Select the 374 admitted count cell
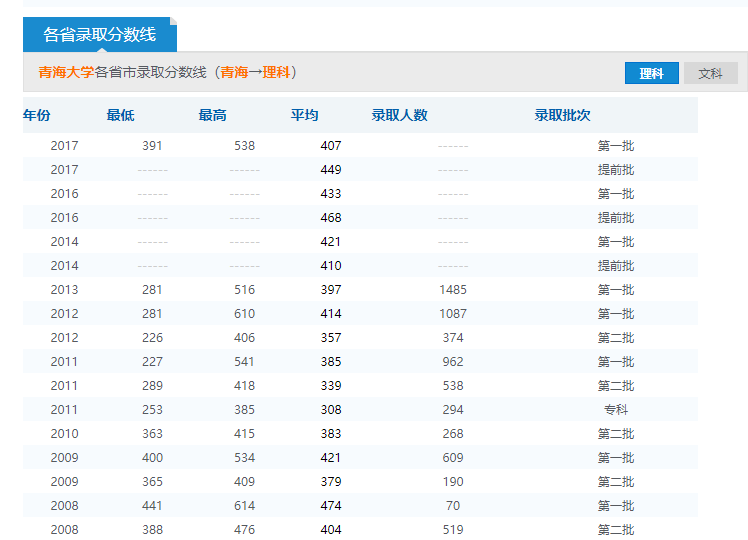The image size is (748, 540). [453, 338]
